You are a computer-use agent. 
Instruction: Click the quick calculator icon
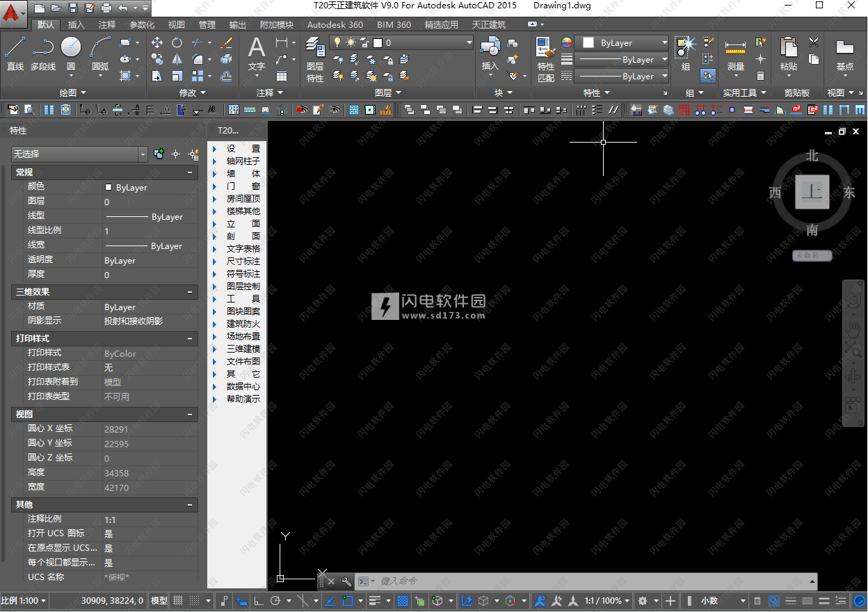pyautogui.click(x=761, y=76)
